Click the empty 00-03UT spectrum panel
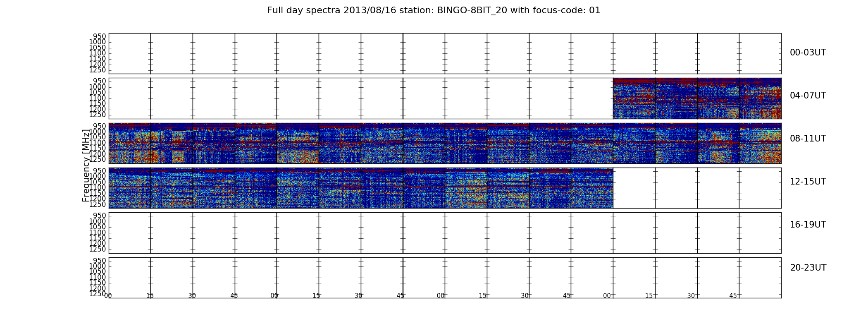Image resolution: width=868 pixels, height=331 pixels. (445, 53)
